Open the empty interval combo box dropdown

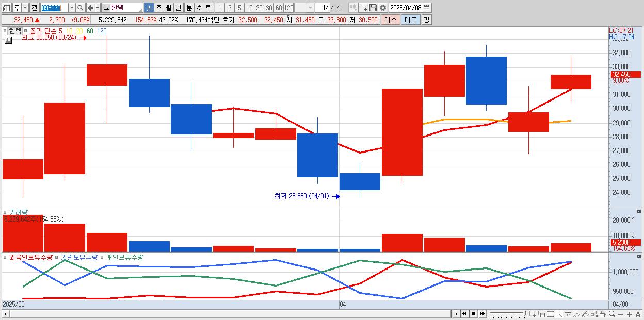pos(310,8)
